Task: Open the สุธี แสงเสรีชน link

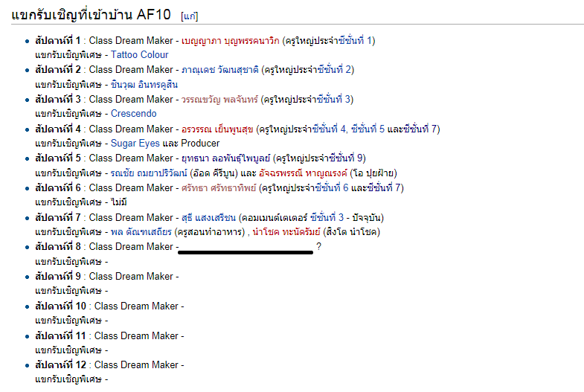Action: tap(208, 218)
